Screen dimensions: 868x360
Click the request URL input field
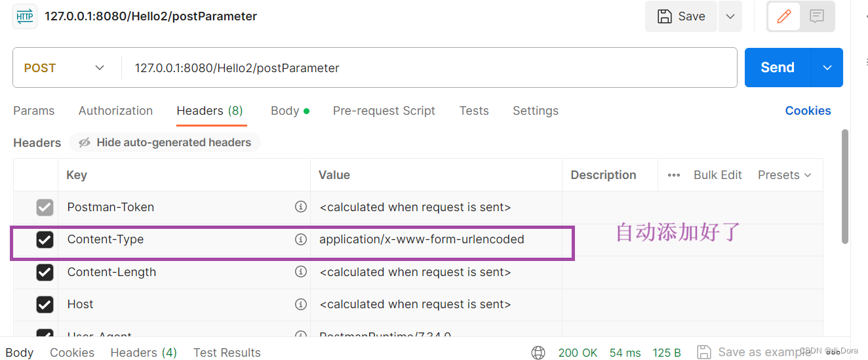point(426,68)
